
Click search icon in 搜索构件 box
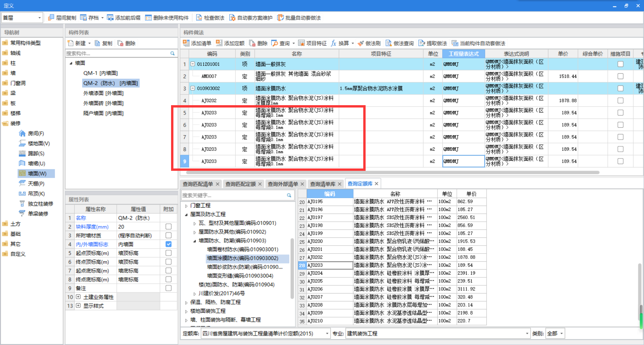pos(172,53)
